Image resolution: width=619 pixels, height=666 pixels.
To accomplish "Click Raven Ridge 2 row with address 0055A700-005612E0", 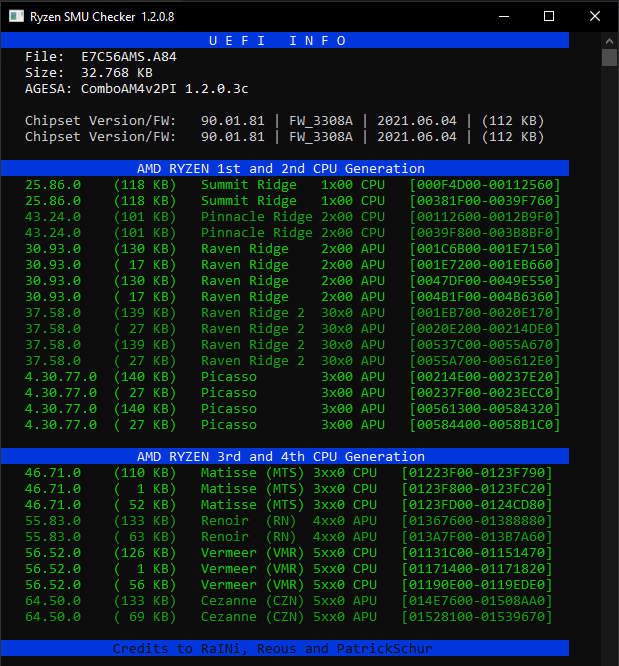I will click(292, 361).
